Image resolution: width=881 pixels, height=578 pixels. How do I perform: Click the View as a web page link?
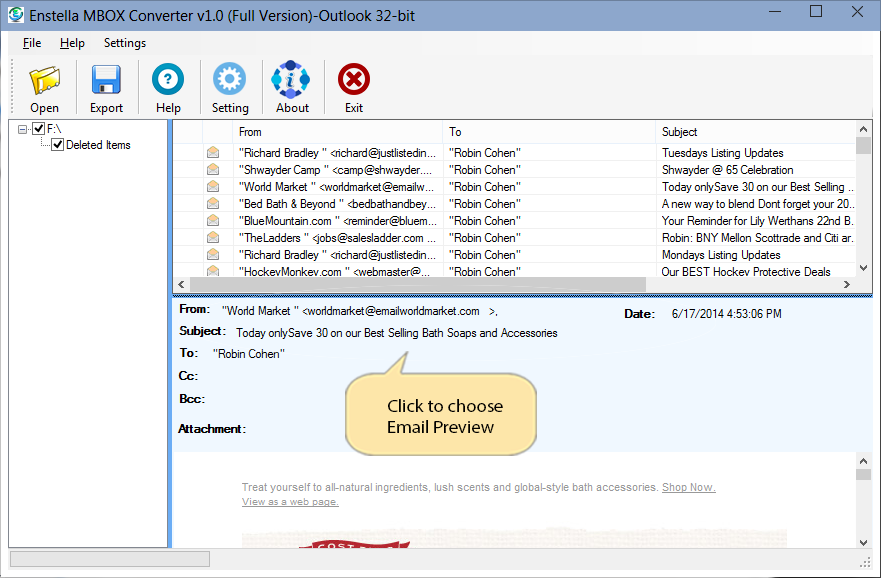tap(290, 501)
